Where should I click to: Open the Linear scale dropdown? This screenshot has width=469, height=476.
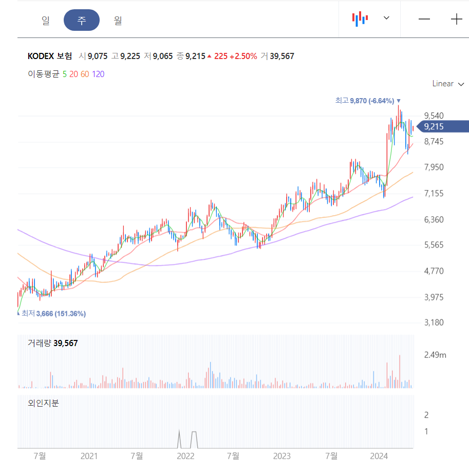tap(448, 84)
